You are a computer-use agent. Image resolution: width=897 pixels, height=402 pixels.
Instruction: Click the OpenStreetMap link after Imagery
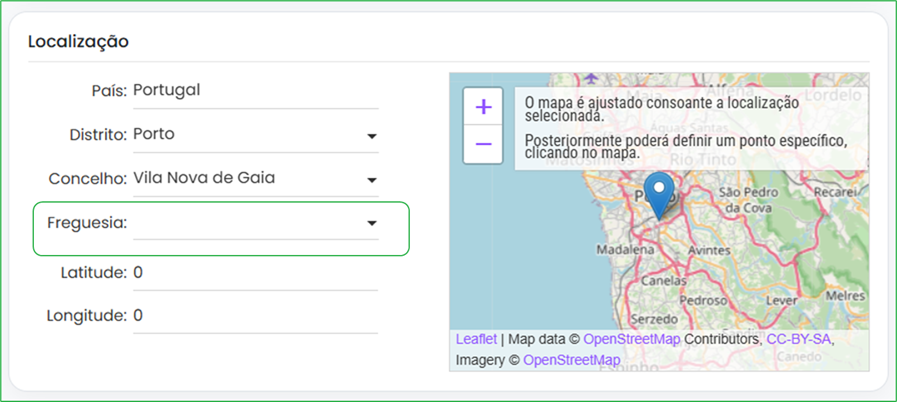[571, 359]
